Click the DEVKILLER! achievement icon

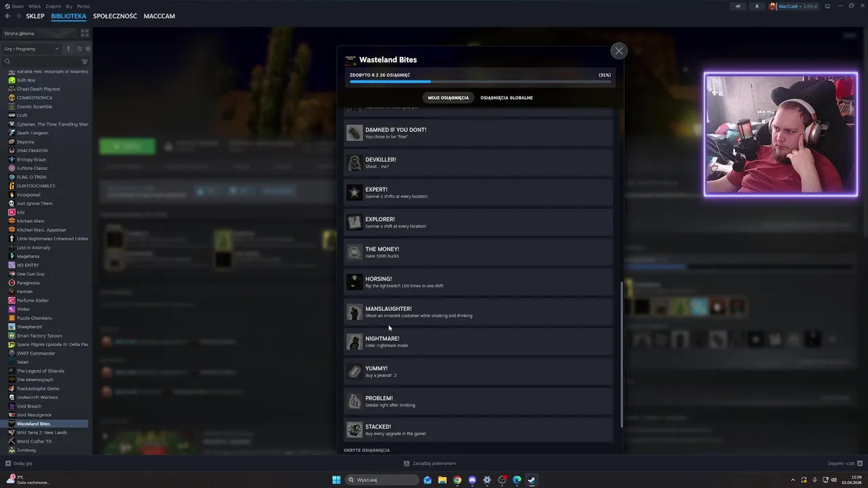[354, 163]
